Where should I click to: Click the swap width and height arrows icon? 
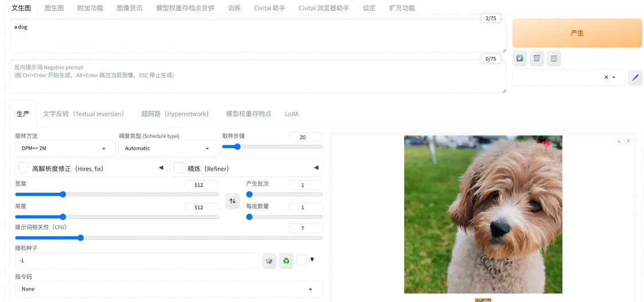click(x=232, y=201)
